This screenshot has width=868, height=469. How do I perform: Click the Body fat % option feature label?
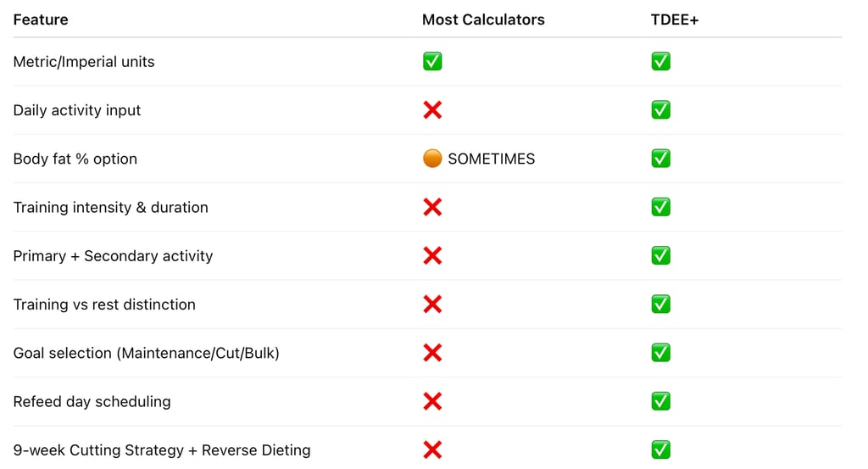[75, 159]
